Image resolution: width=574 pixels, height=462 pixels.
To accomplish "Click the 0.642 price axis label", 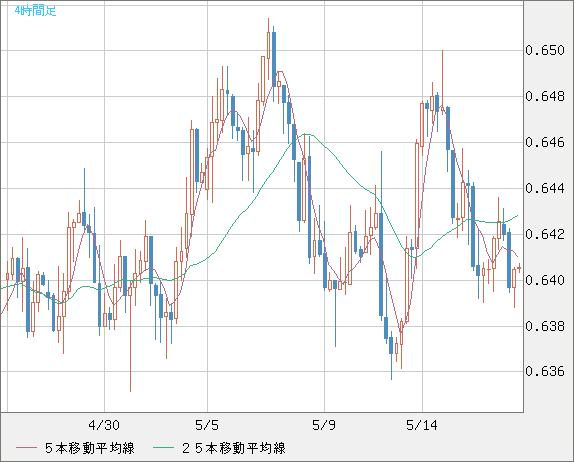I will coord(545,234).
